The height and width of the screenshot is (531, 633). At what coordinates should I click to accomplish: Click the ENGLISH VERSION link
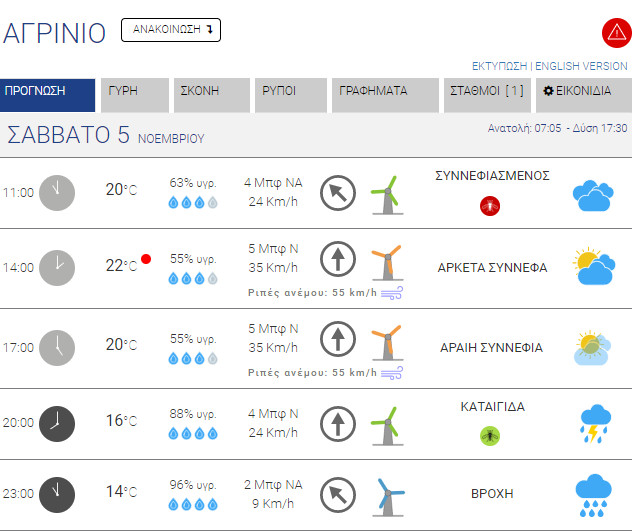click(581, 66)
